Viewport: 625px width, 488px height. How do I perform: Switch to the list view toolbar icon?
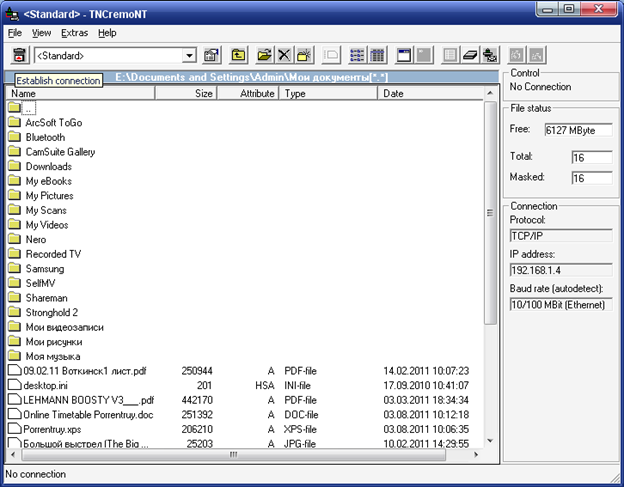[358, 56]
